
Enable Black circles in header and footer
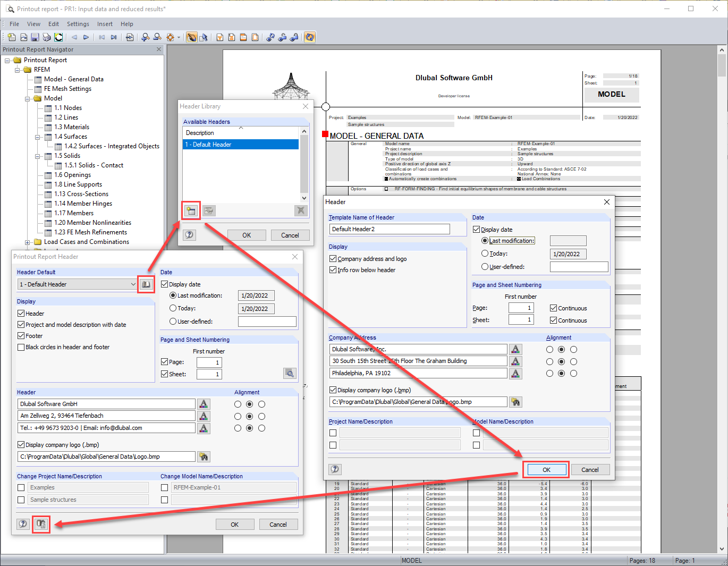[x=21, y=347]
